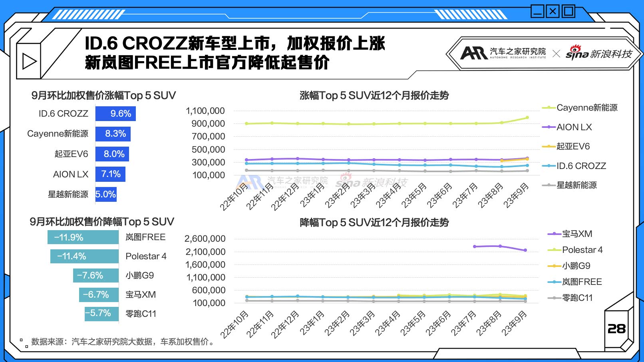
Task: Click the AR Autohome Research Institute logo
Action: click(x=503, y=53)
